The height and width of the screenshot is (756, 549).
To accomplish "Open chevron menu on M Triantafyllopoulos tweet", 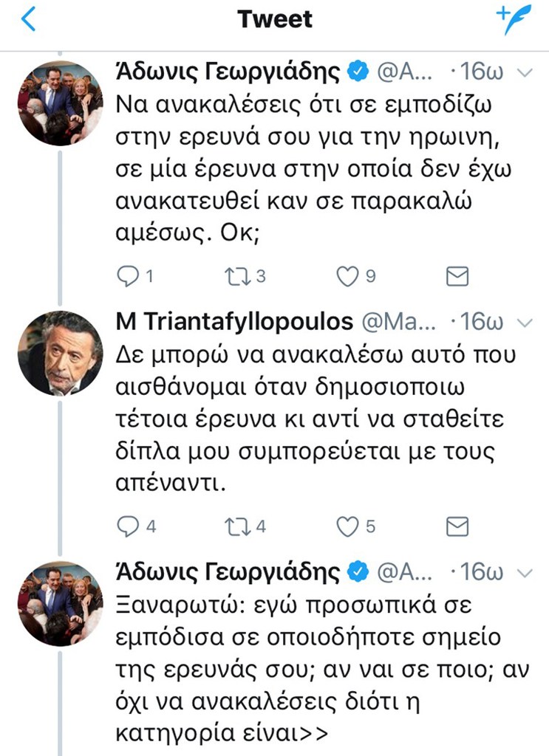I will 525,323.
